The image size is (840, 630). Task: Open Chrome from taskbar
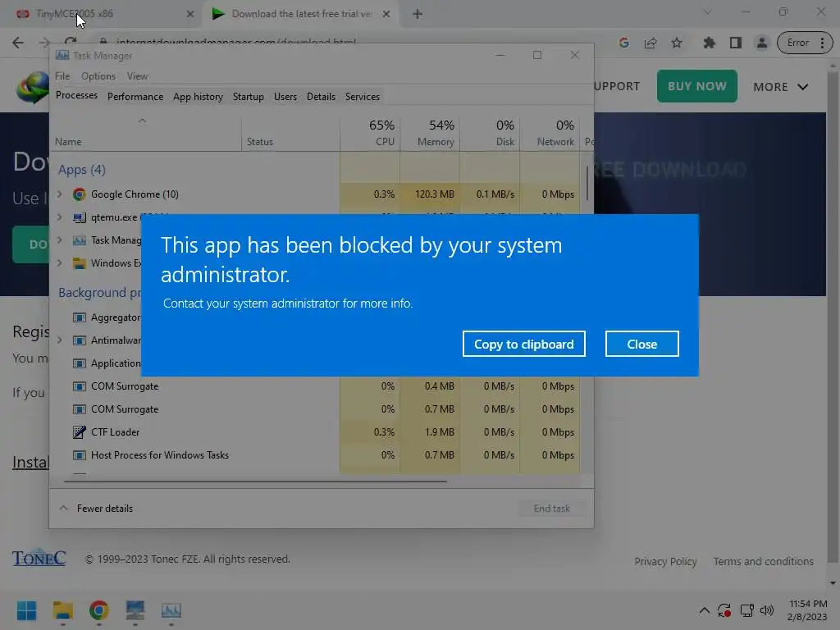[98, 610]
